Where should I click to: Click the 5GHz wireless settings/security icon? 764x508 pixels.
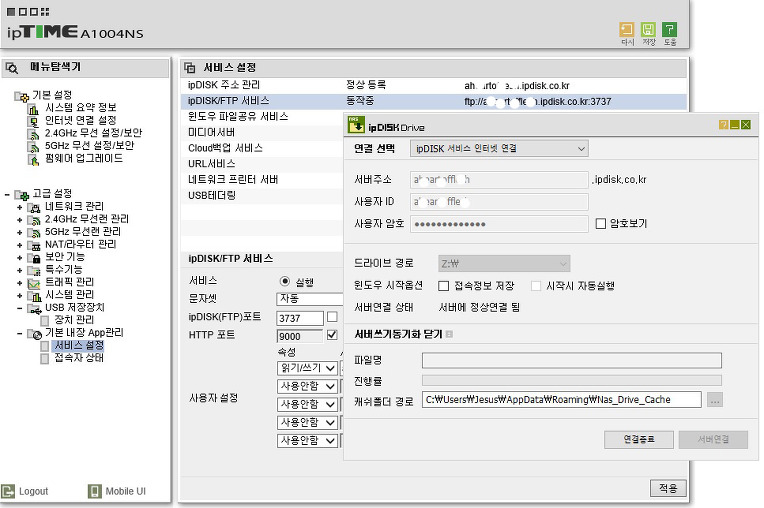point(33,146)
